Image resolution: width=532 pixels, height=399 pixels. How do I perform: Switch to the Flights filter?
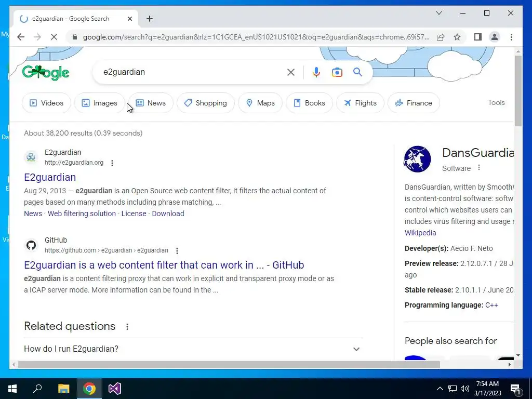point(360,103)
